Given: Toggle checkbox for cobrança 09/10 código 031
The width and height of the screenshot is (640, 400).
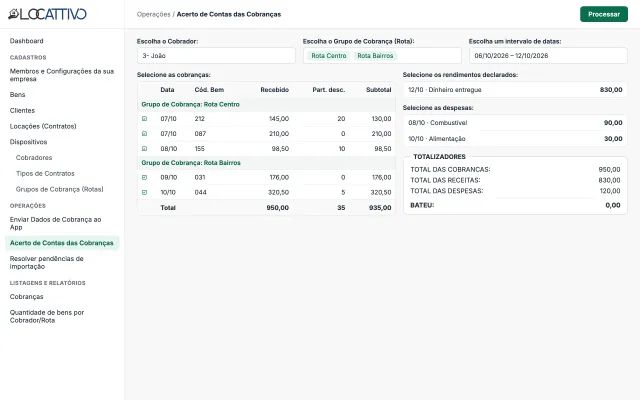Looking at the screenshot, I should pyautogui.click(x=144, y=178).
